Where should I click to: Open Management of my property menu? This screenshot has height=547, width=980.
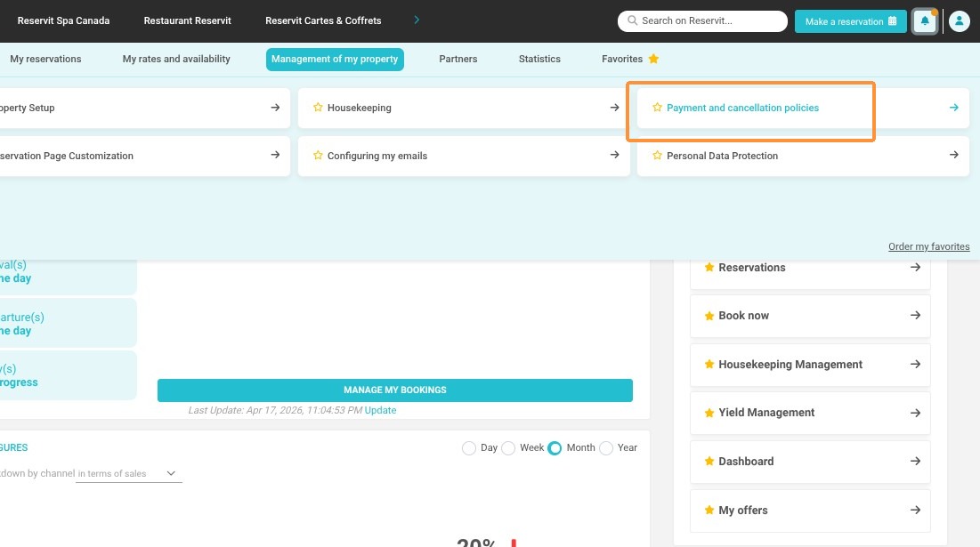335,60
